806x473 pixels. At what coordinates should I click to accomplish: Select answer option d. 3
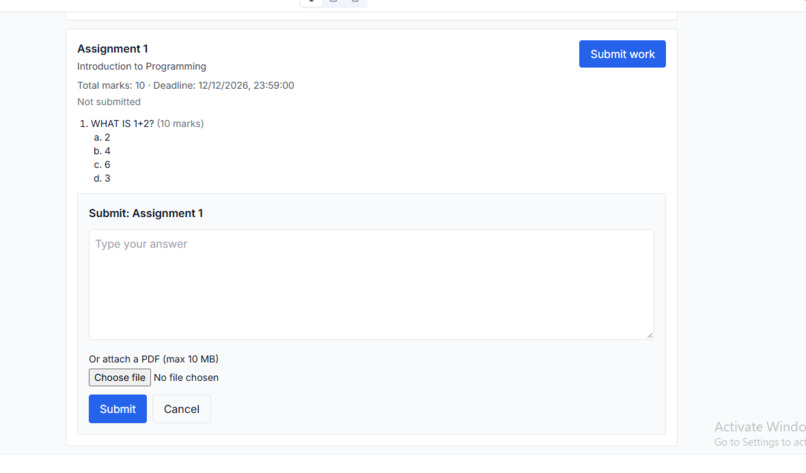[x=102, y=178]
